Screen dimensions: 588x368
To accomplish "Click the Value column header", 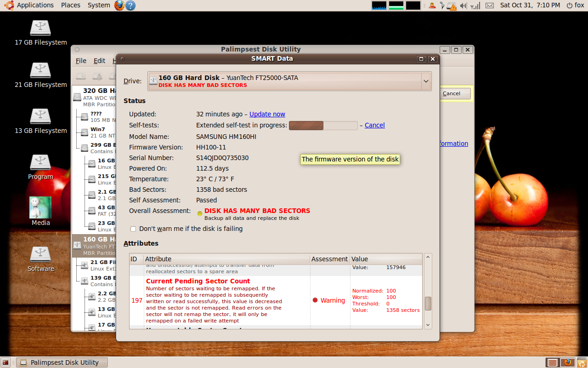I will [386, 259].
